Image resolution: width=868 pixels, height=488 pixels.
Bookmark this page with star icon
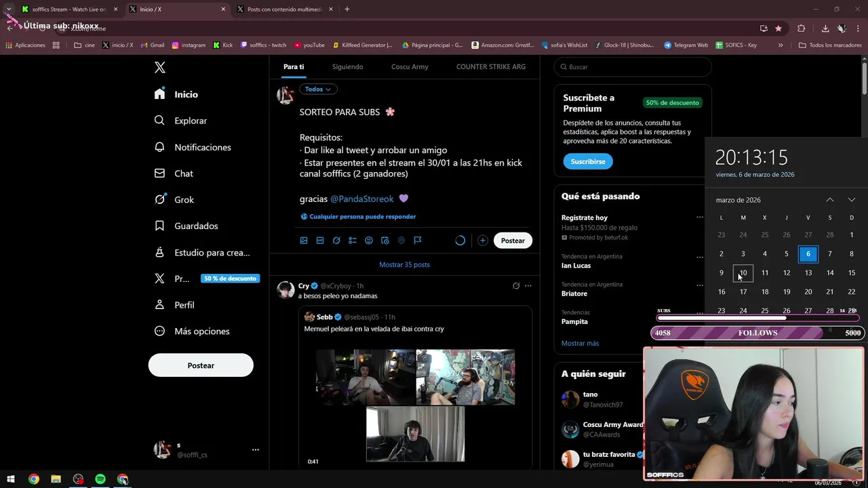(778, 28)
